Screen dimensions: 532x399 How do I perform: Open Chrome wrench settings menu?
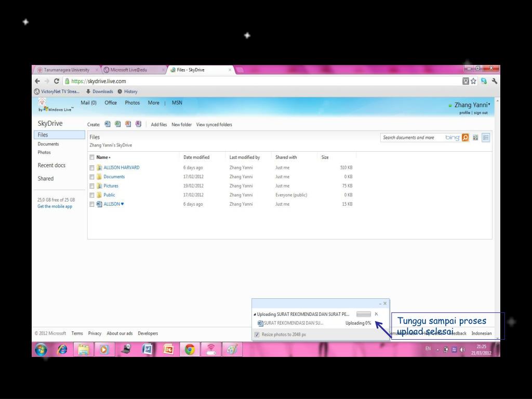pyautogui.click(x=495, y=81)
